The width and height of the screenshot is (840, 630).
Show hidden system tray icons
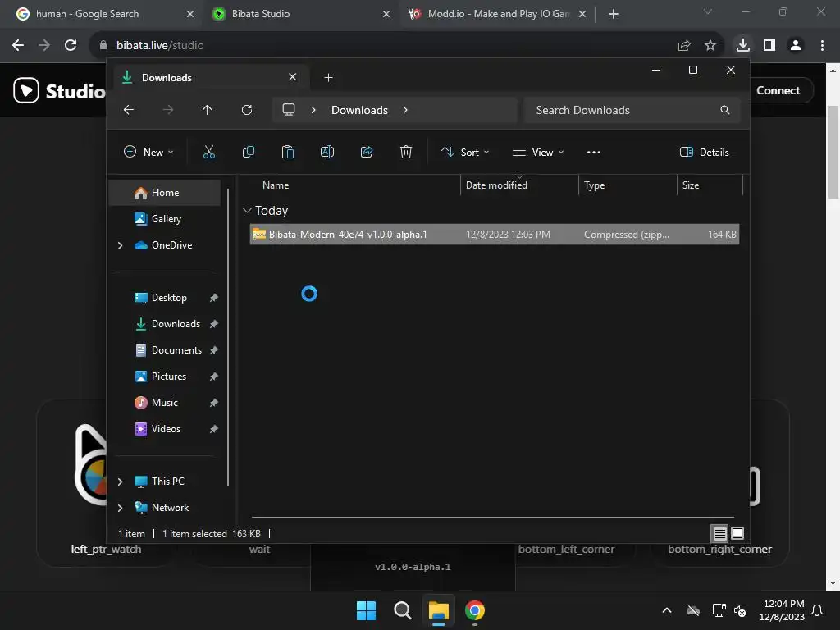click(667, 610)
